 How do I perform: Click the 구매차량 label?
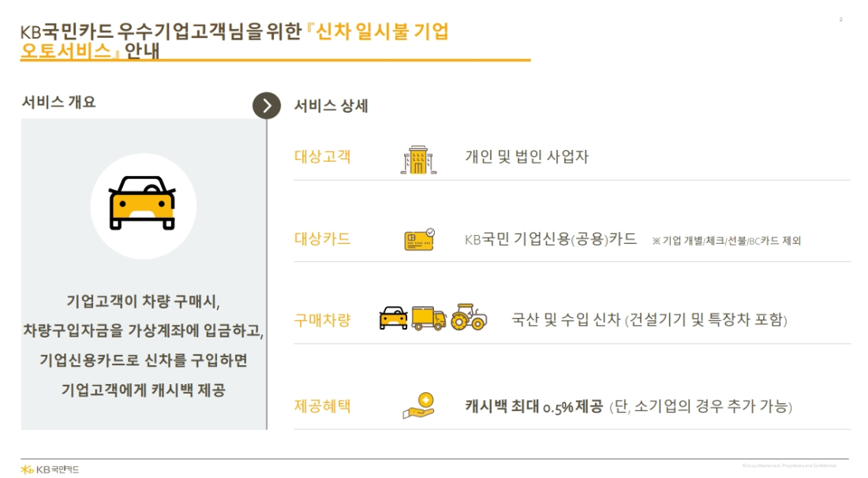[x=322, y=319]
